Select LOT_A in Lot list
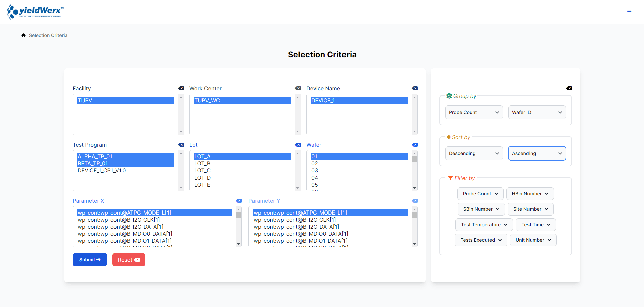644x307 pixels. (x=242, y=156)
